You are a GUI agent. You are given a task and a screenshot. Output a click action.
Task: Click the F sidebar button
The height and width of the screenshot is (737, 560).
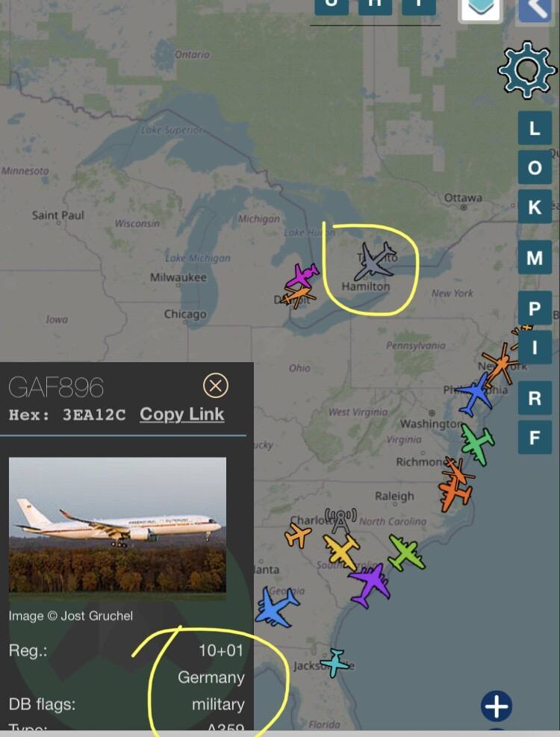tap(535, 437)
